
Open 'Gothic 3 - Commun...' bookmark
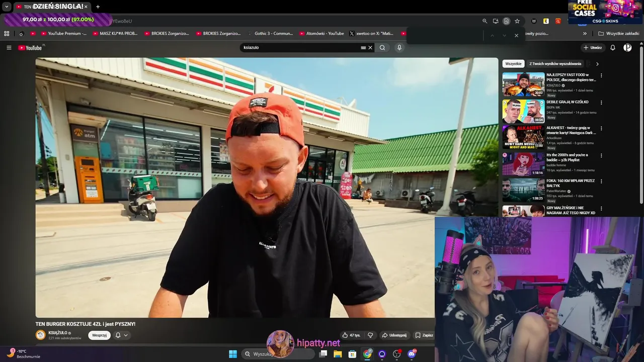pos(270,34)
